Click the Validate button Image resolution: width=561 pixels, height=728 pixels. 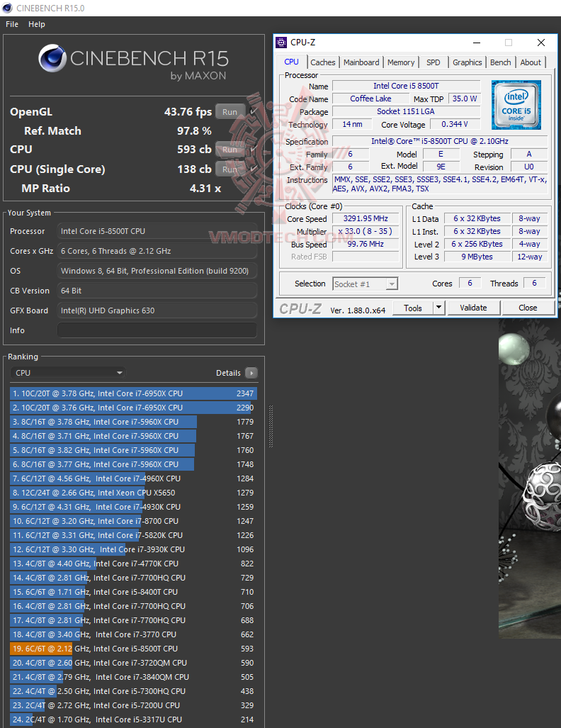point(473,308)
